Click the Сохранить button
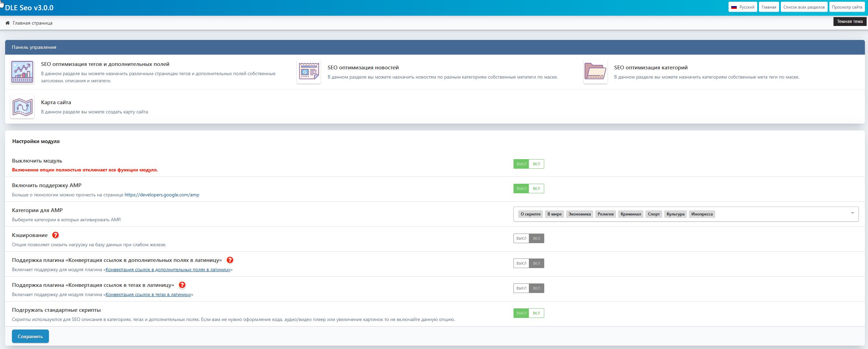The width and height of the screenshot is (868, 349). click(30, 336)
